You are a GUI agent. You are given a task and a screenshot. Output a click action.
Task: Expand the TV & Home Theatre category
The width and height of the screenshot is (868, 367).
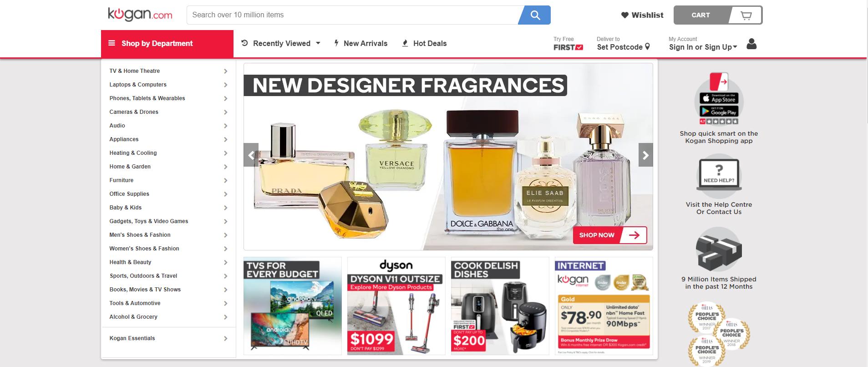pos(168,71)
